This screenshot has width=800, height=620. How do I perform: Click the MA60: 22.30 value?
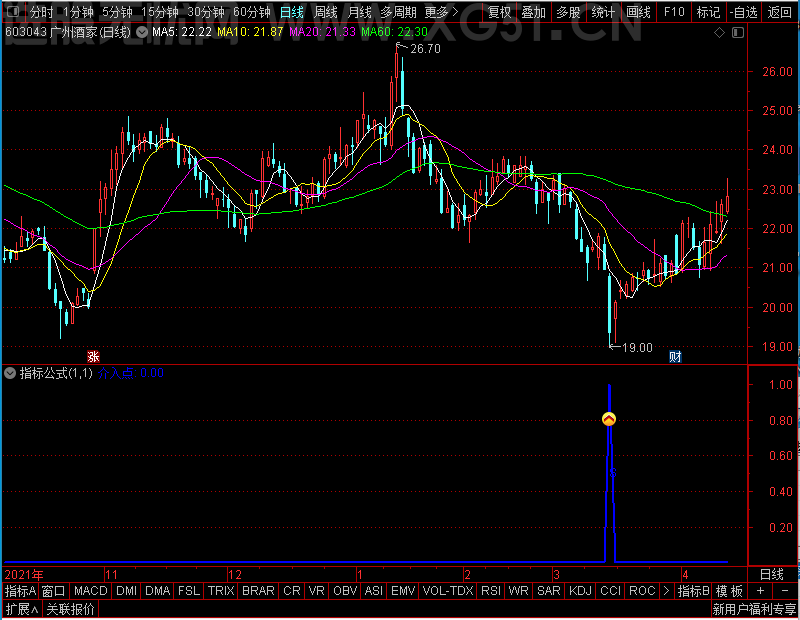[x=394, y=32]
